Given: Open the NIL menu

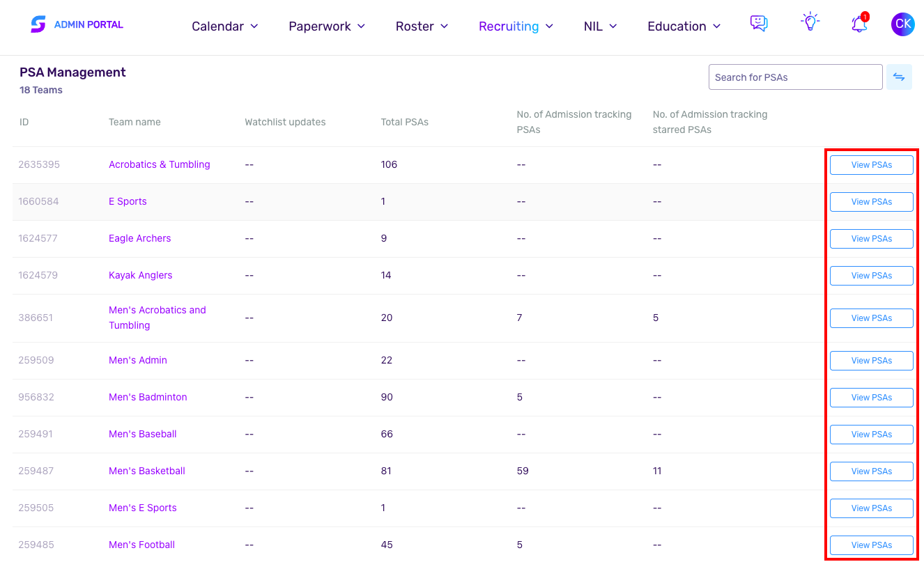Looking at the screenshot, I should (601, 26).
